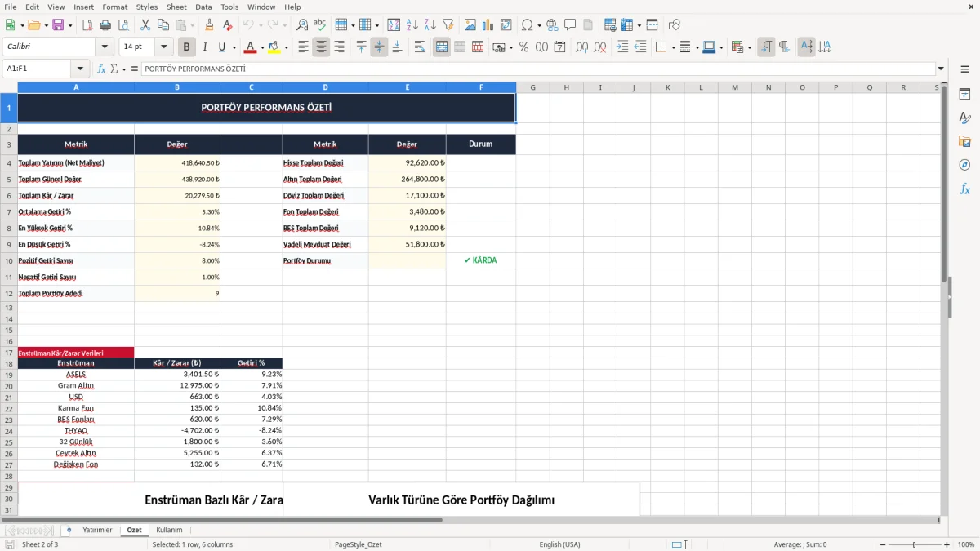This screenshot has width=980, height=551.
Task: Click the column F header
Action: [x=481, y=87]
